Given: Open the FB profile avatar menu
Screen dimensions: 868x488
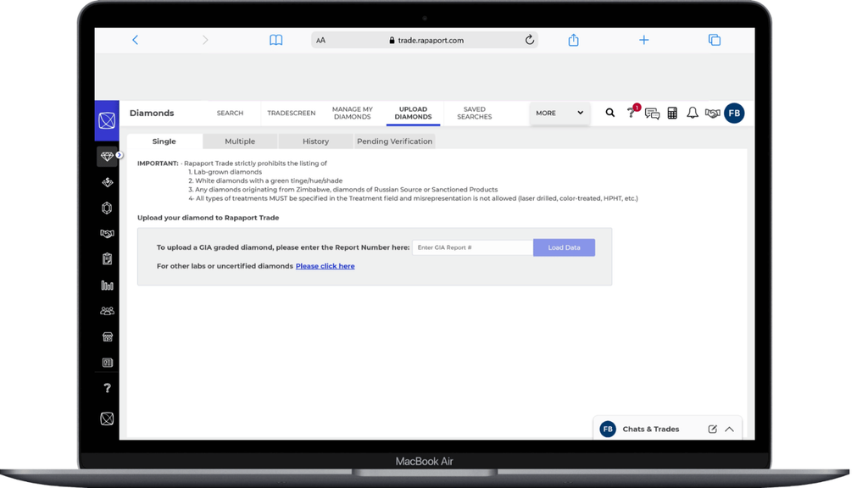Looking at the screenshot, I should tap(735, 113).
